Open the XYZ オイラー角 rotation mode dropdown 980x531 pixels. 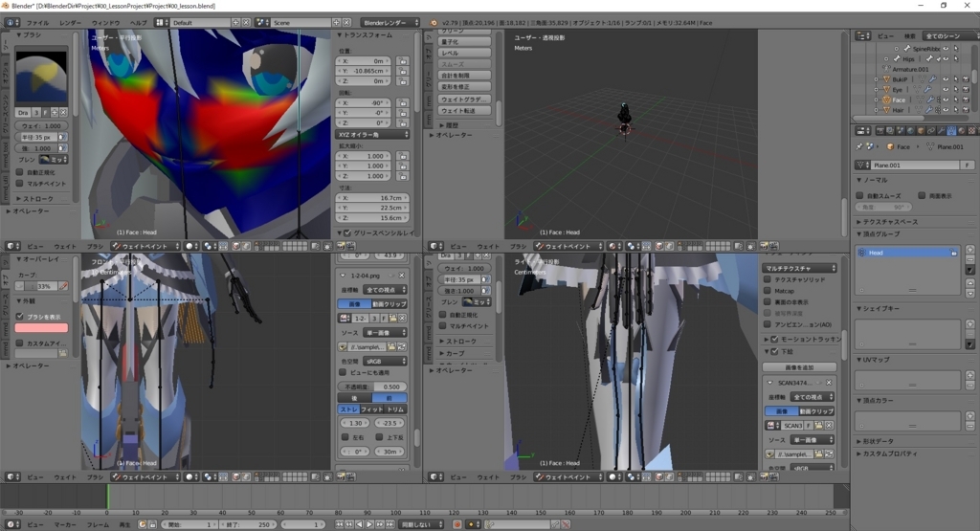point(373,134)
